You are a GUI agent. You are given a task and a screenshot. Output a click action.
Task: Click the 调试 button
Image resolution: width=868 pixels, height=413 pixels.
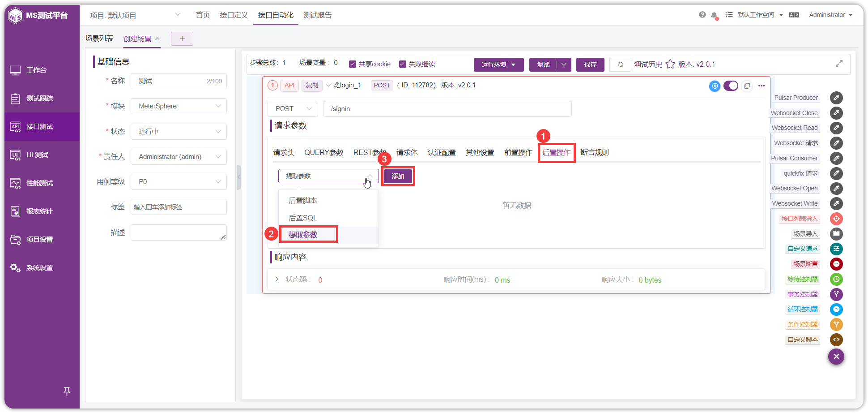543,65
